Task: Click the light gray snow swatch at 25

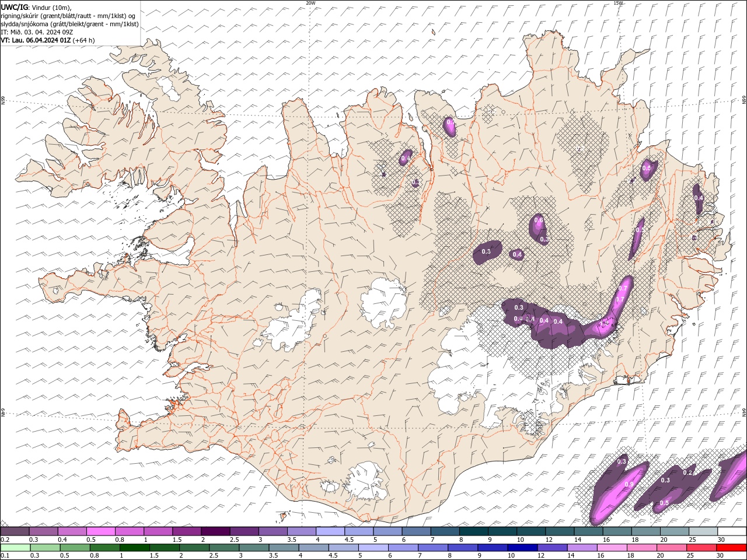Action: click(704, 531)
